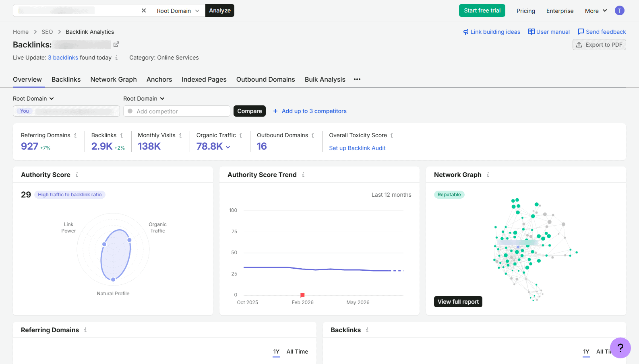The height and width of the screenshot is (364, 639).
Task: Switch to the Backlinks tab
Action: coord(66,79)
